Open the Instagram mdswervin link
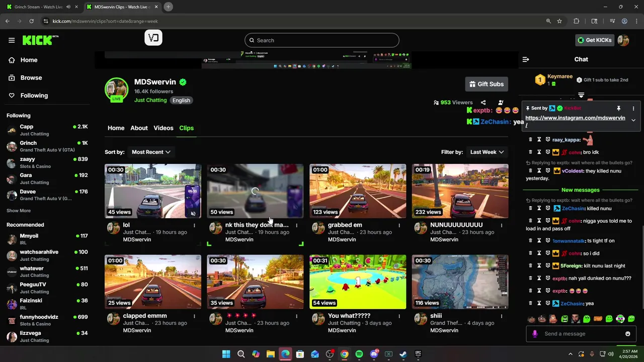The image size is (644, 362). click(575, 118)
